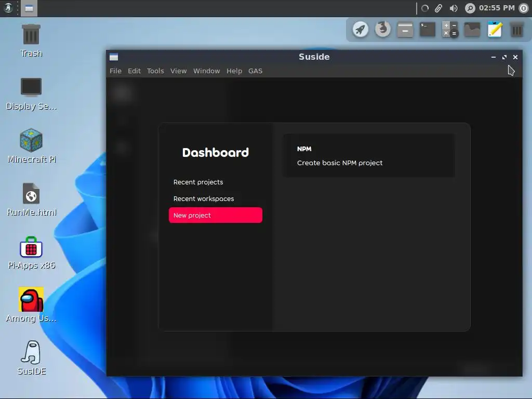Open the archive manager dock icon

[x=405, y=30]
